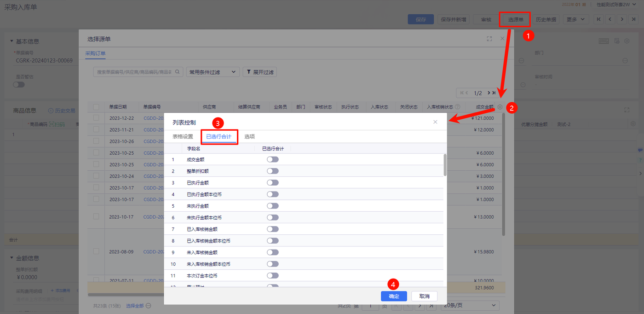Click the 取消 button

[x=424, y=296]
